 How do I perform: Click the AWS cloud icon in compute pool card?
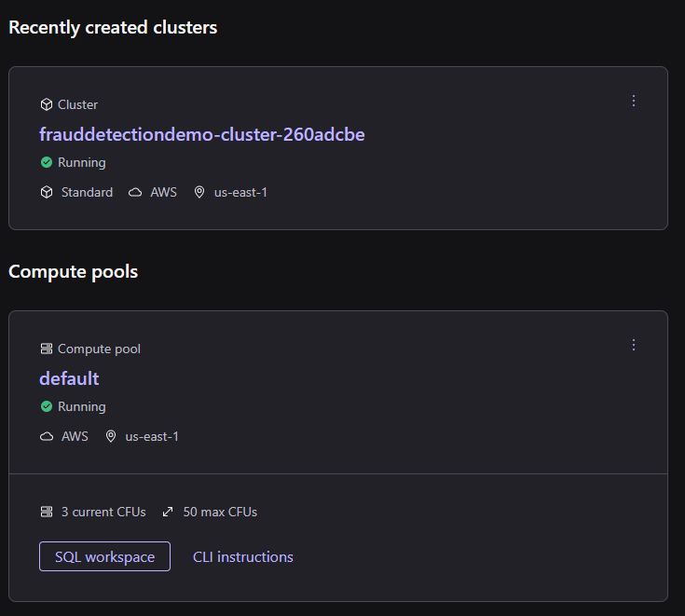(47, 436)
